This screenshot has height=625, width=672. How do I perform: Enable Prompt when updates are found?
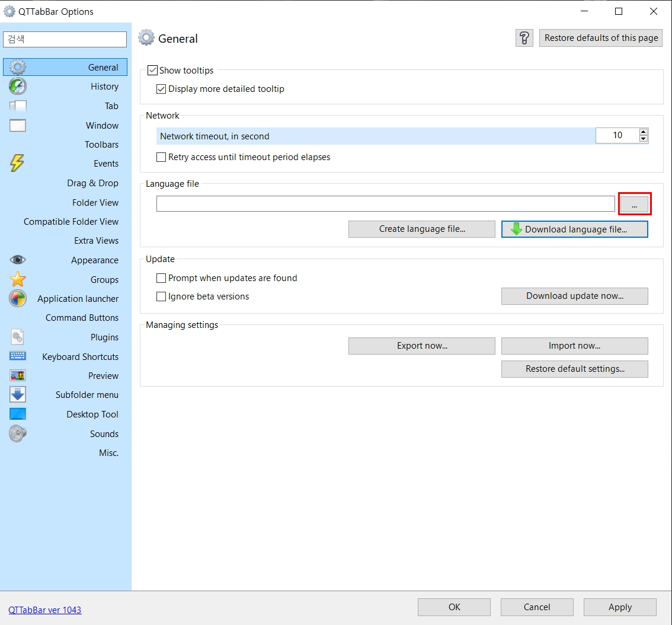(161, 278)
